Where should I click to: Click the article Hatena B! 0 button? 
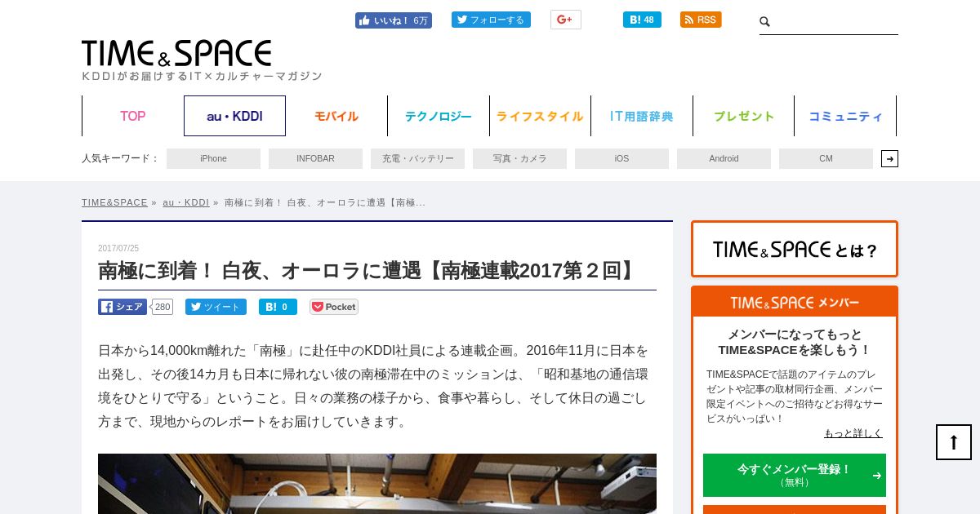278,307
